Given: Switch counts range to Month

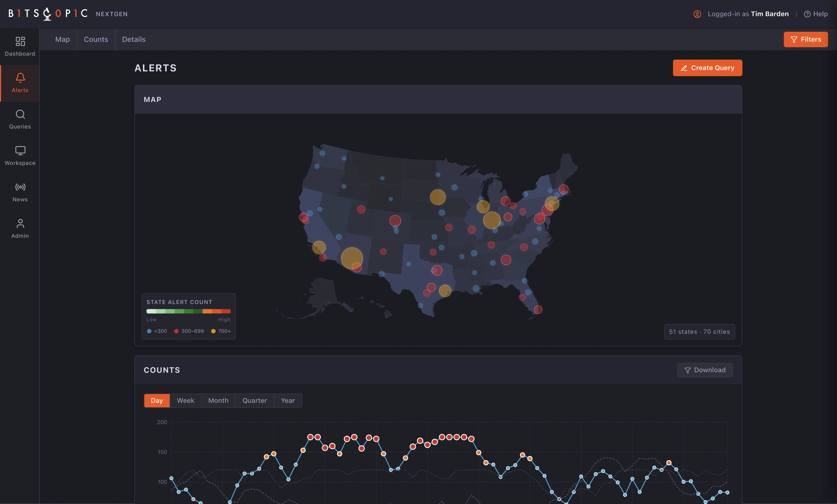Looking at the screenshot, I should click(218, 400).
